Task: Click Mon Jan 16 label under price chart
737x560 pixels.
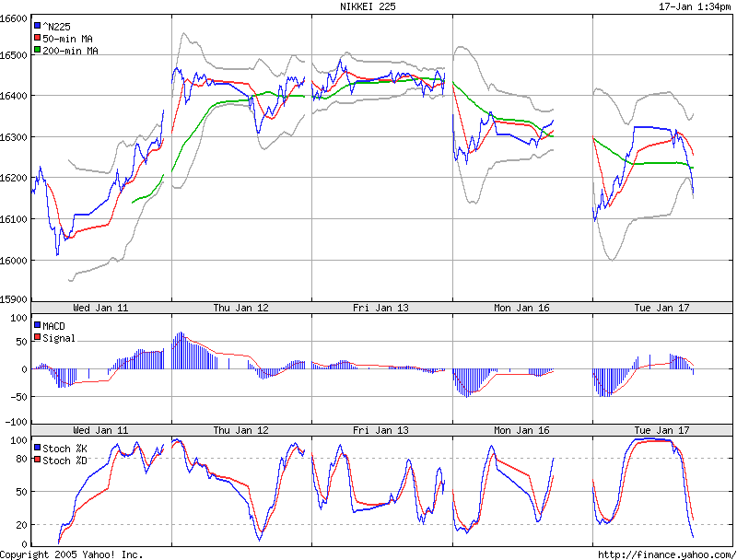Action: [x=521, y=309]
